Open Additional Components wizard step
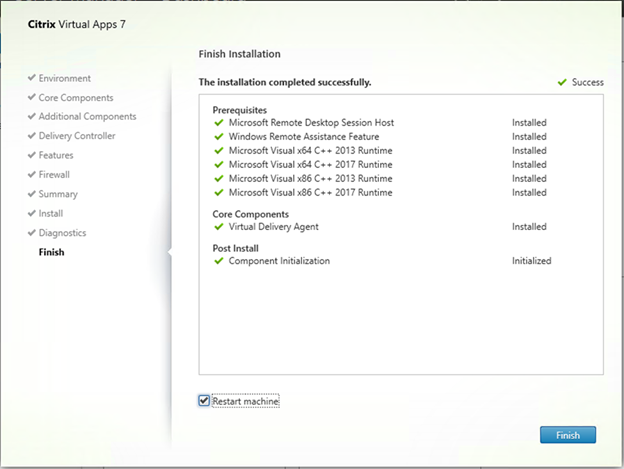The image size is (624, 469). coord(87,117)
